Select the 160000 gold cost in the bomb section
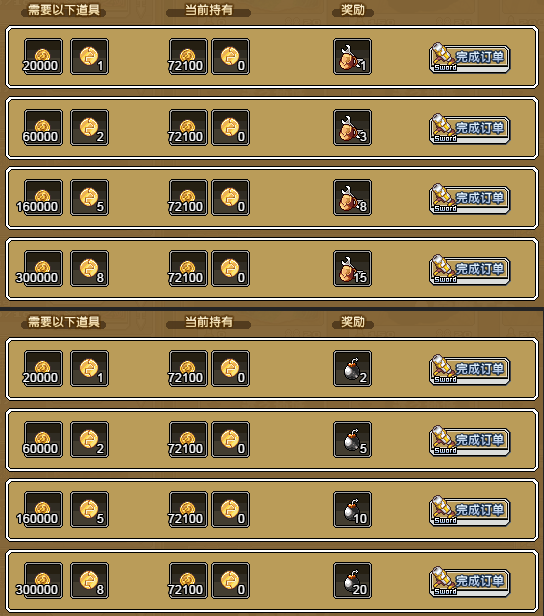Image resolution: width=544 pixels, height=616 pixels. click(x=43, y=510)
